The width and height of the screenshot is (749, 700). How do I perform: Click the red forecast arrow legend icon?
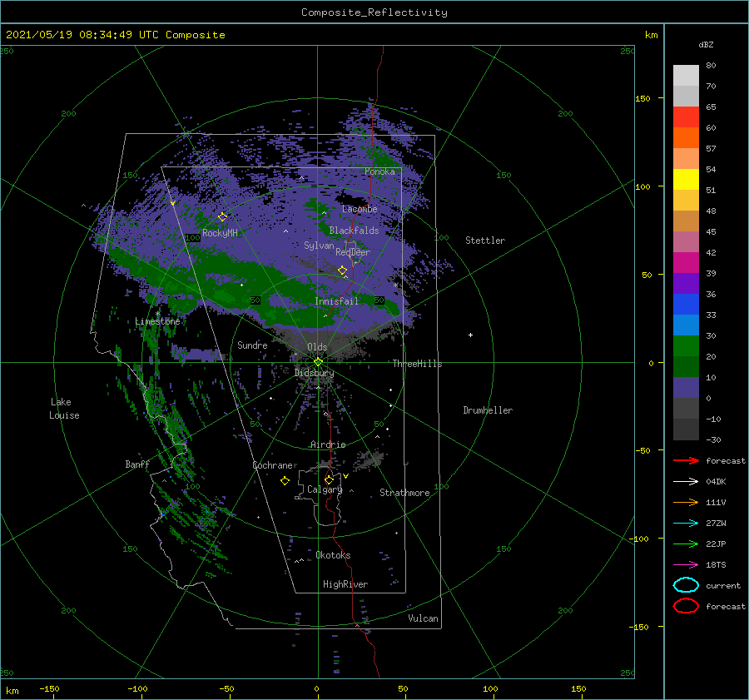686,460
